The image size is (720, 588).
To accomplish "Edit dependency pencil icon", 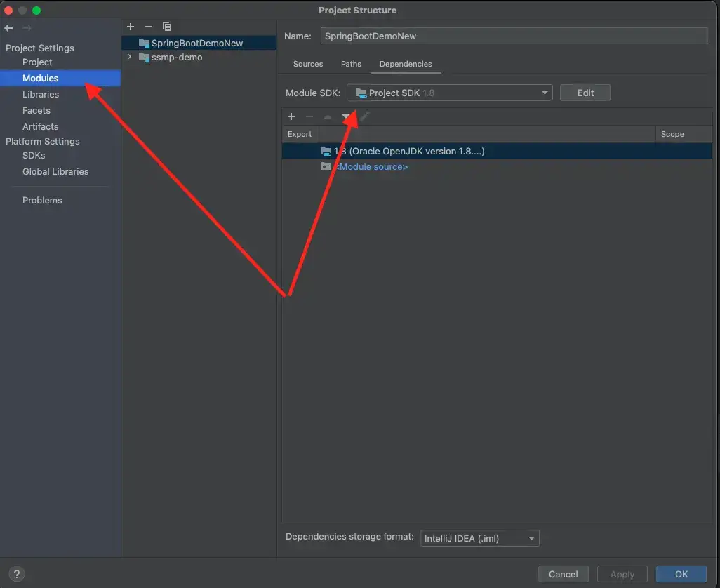I will pos(364,116).
